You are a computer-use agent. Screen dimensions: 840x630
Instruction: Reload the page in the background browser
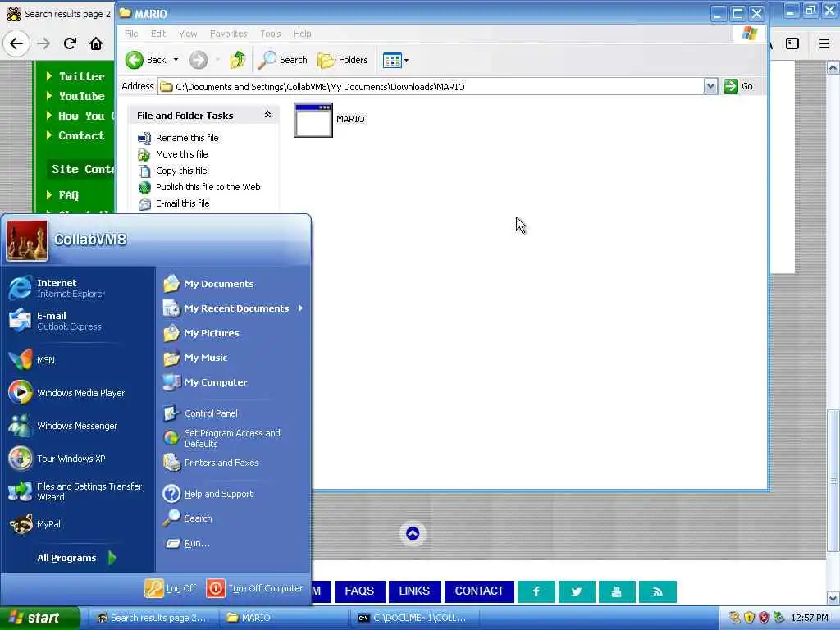click(x=70, y=43)
